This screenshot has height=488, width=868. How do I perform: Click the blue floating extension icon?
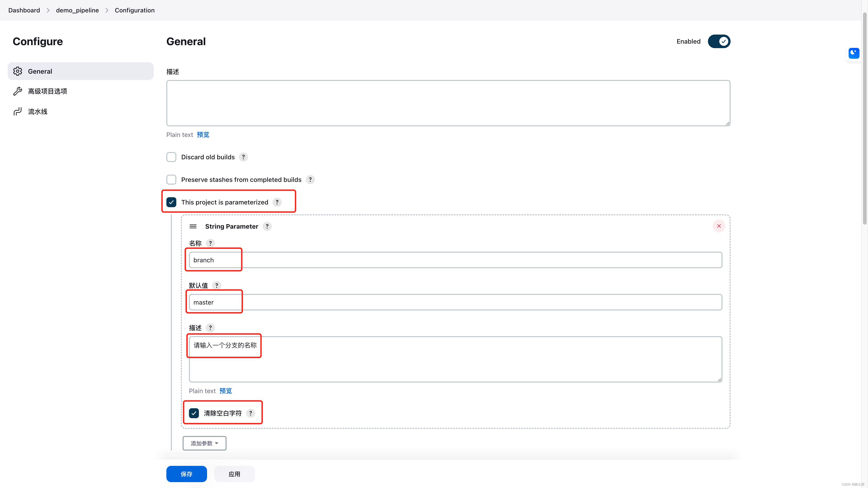[x=854, y=53]
